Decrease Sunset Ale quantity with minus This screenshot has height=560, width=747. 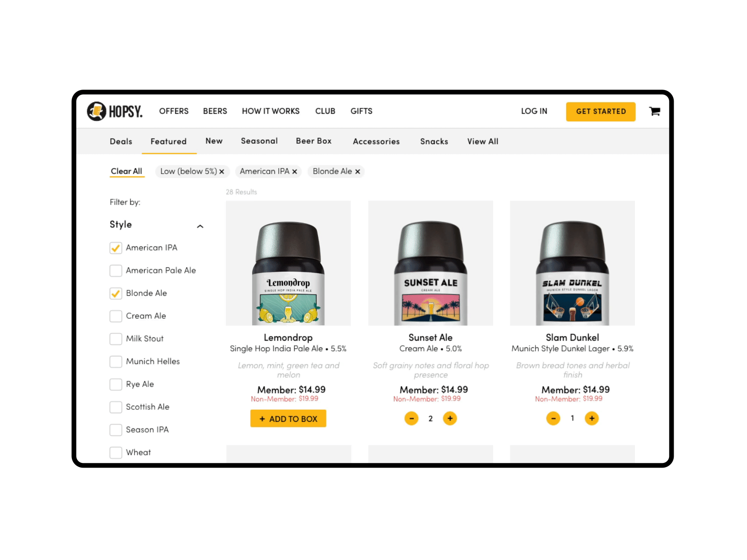pos(411,419)
